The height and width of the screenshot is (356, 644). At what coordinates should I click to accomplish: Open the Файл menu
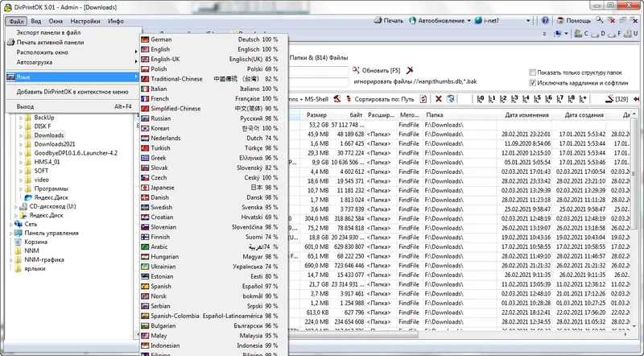point(16,21)
